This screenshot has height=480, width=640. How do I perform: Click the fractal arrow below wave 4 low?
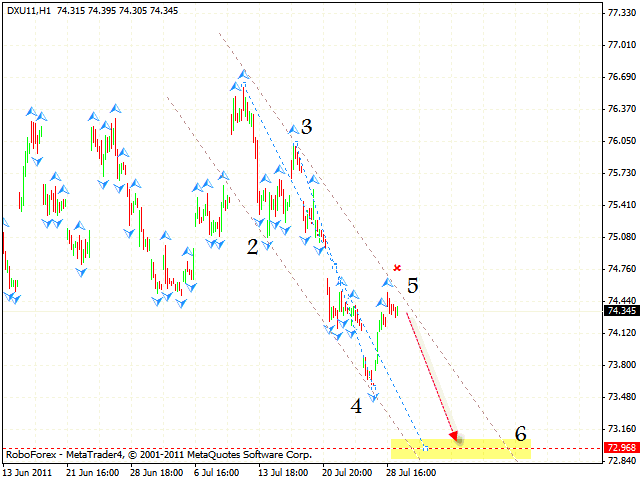pyautogui.click(x=374, y=397)
